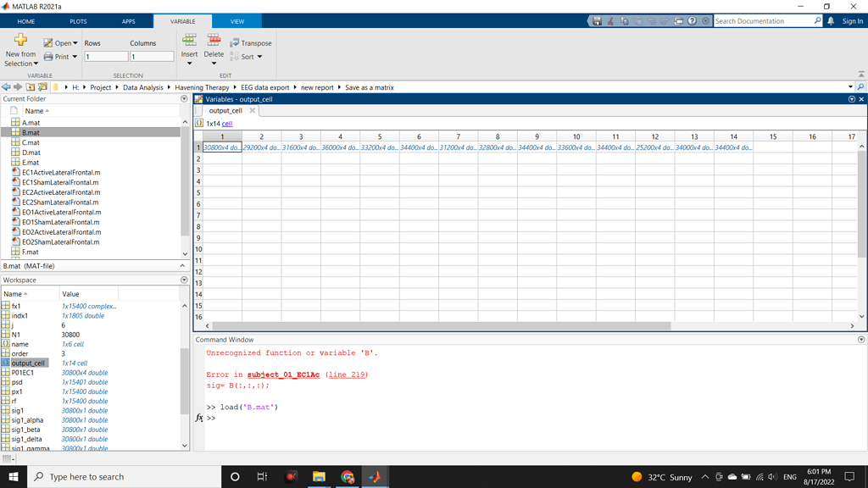Open the Insert dropdown menu
868x488 pixels.
189,64
